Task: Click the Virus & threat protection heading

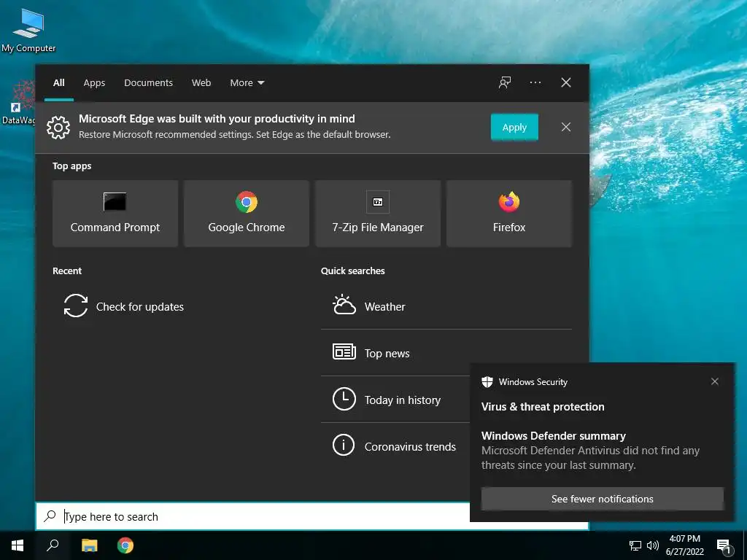Action: [543, 407]
